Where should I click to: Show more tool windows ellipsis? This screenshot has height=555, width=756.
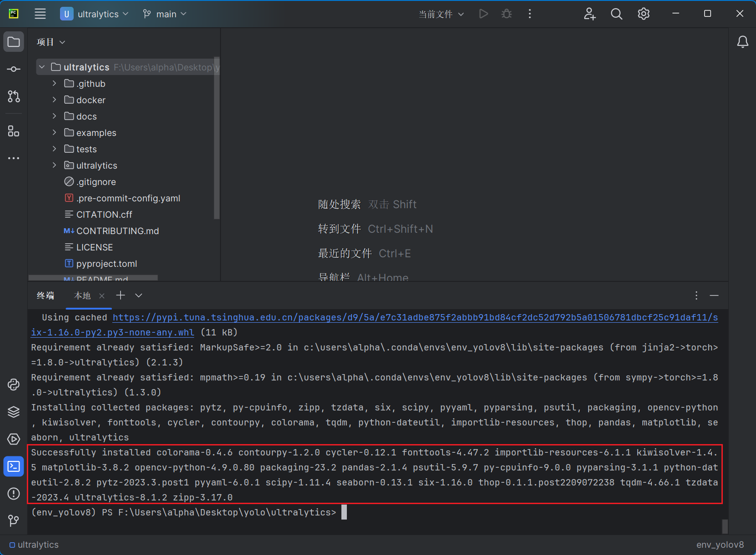(x=14, y=158)
